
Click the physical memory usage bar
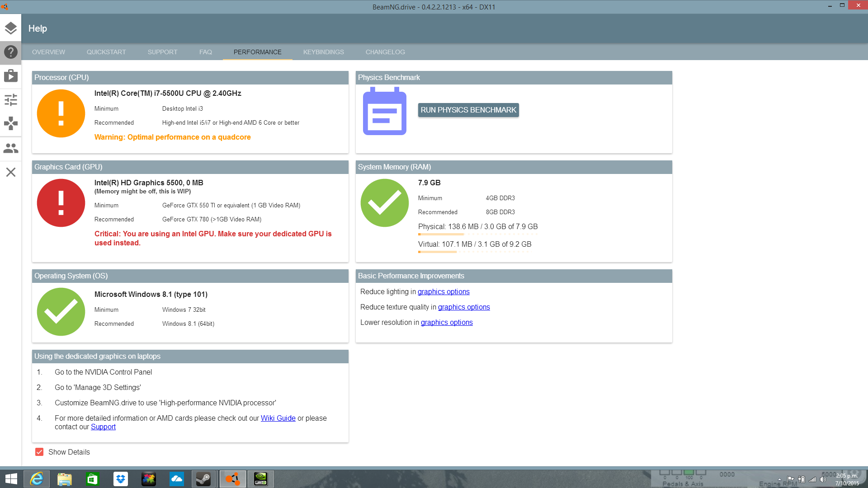click(477, 234)
